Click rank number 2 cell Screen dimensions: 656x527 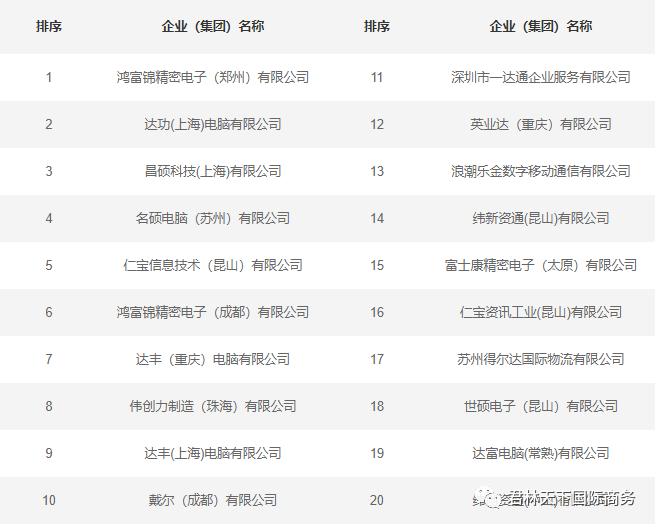[x=49, y=124]
